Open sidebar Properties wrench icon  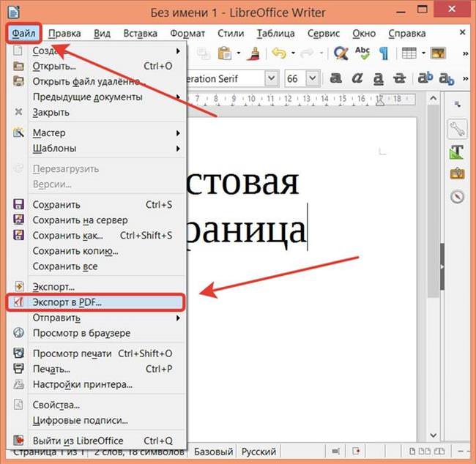457,129
